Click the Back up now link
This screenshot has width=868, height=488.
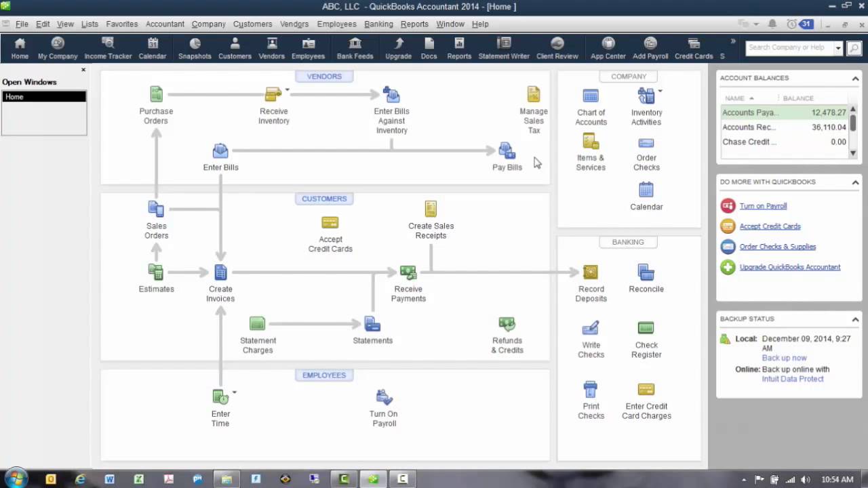784,358
